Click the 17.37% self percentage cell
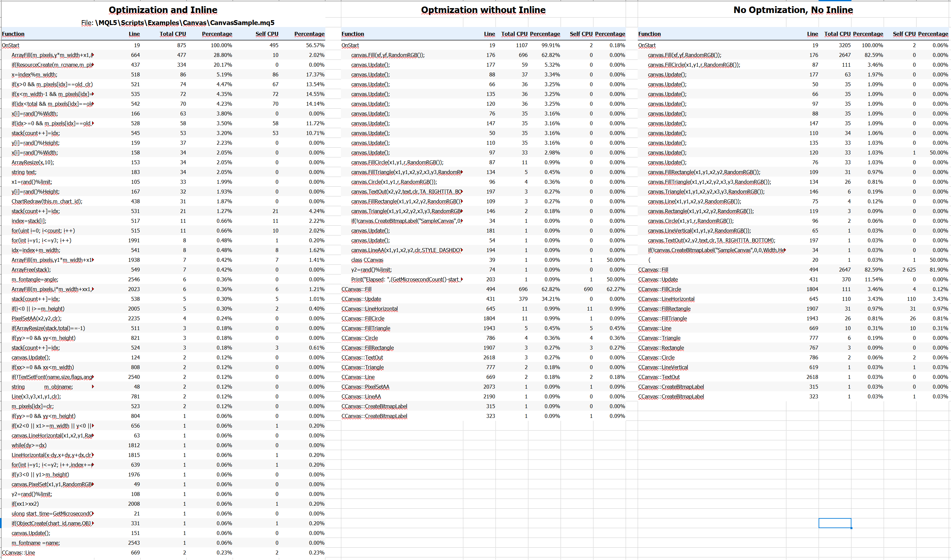The image size is (951, 560). 315,75
